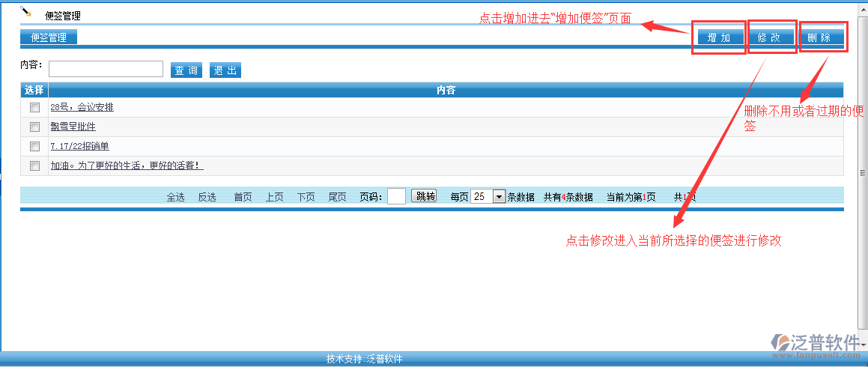Click the pen icon beside 便签管理 title
This screenshot has width=868, height=367.
(26, 12)
